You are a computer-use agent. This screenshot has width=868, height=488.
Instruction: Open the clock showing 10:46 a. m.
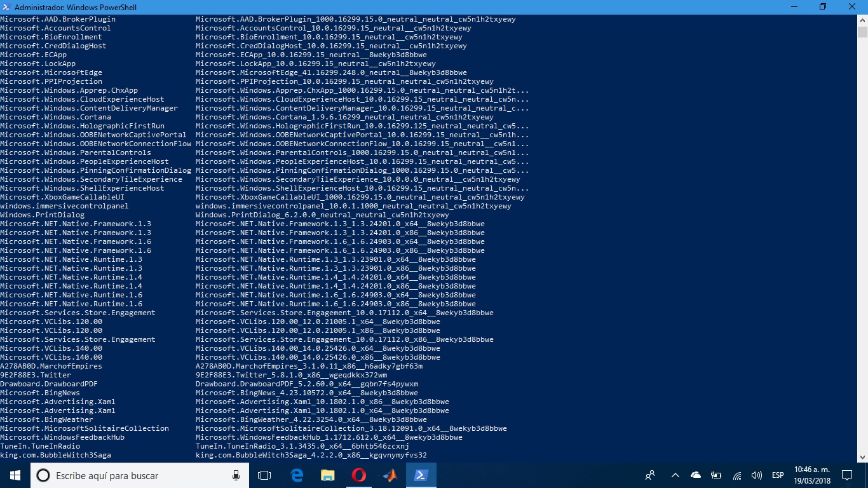point(811,475)
